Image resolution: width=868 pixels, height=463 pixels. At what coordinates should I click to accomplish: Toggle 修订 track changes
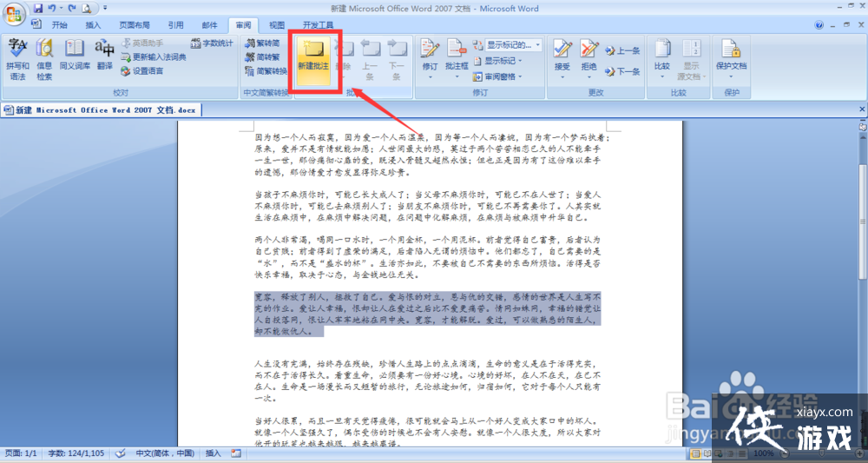(x=430, y=57)
